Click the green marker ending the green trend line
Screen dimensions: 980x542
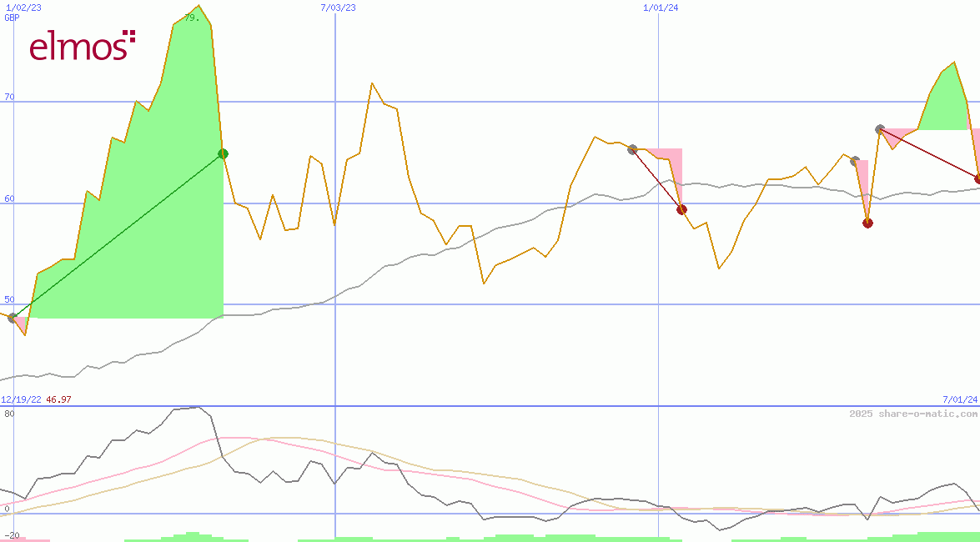pyautogui.click(x=223, y=153)
